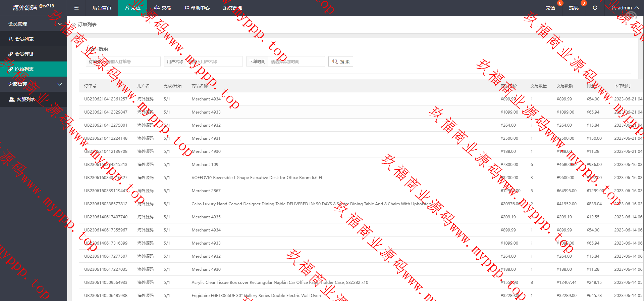The height and width of the screenshot is (301, 644).
Task: Click the group icon beside 客服列表
Action: click(12, 99)
